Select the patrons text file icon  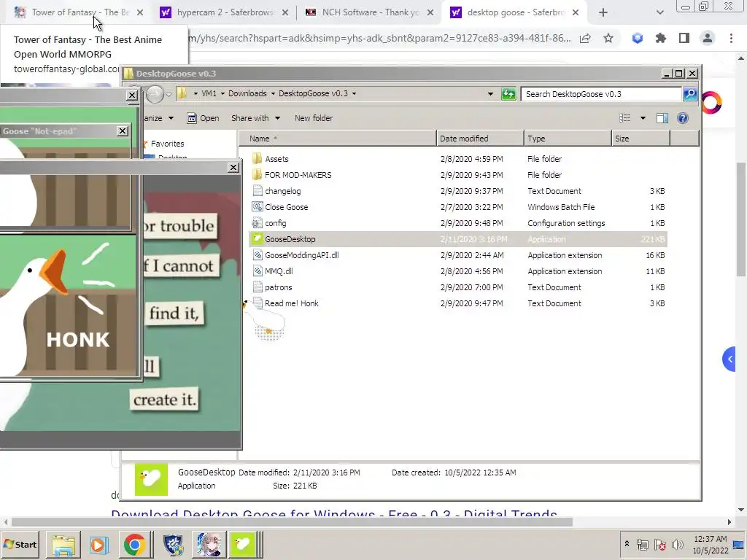258,287
